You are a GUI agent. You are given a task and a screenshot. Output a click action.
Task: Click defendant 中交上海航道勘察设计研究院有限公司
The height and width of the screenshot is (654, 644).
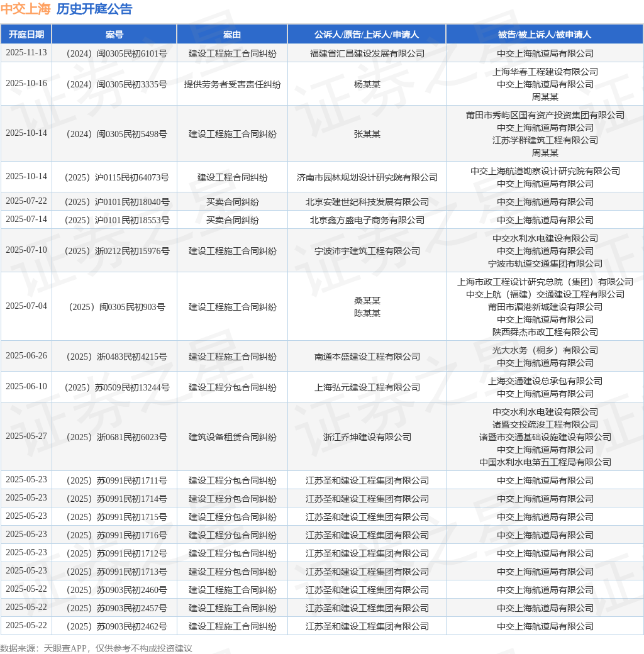click(545, 171)
